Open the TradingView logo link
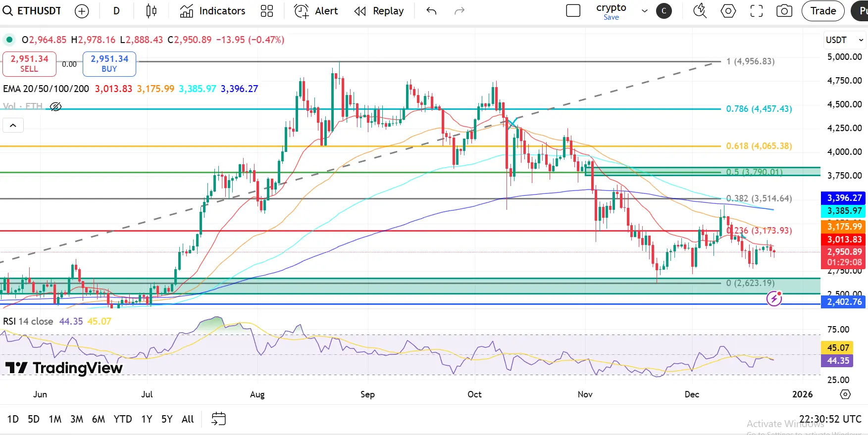This screenshot has height=435, width=868. point(64,368)
